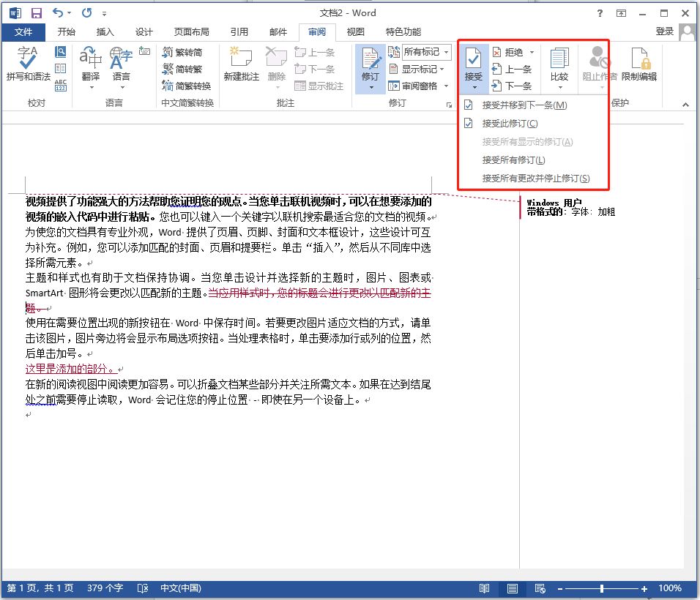Click the New Comment (新建批注) icon
This screenshot has height=600, width=700.
pos(241,64)
